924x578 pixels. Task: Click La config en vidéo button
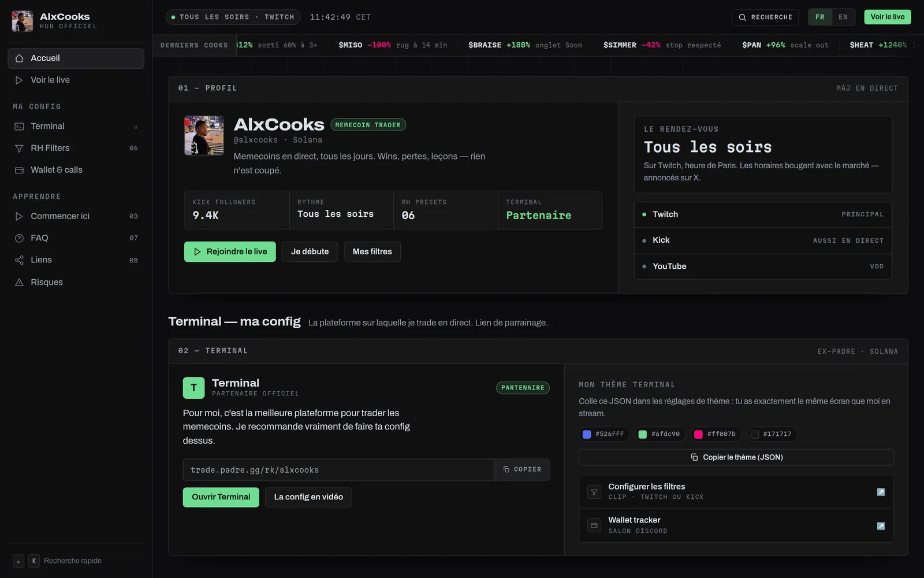pyautogui.click(x=308, y=497)
